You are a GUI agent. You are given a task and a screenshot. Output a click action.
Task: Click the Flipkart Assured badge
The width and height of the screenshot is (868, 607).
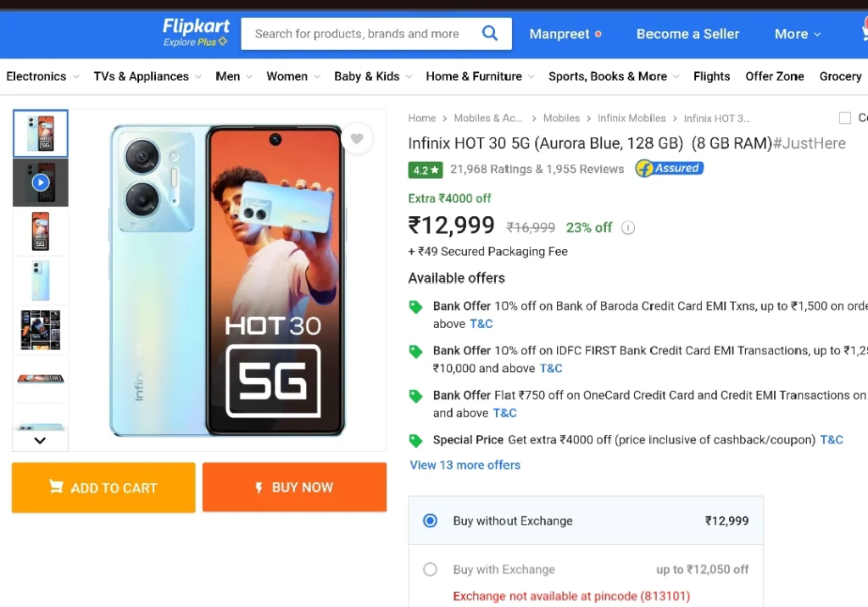click(x=670, y=169)
